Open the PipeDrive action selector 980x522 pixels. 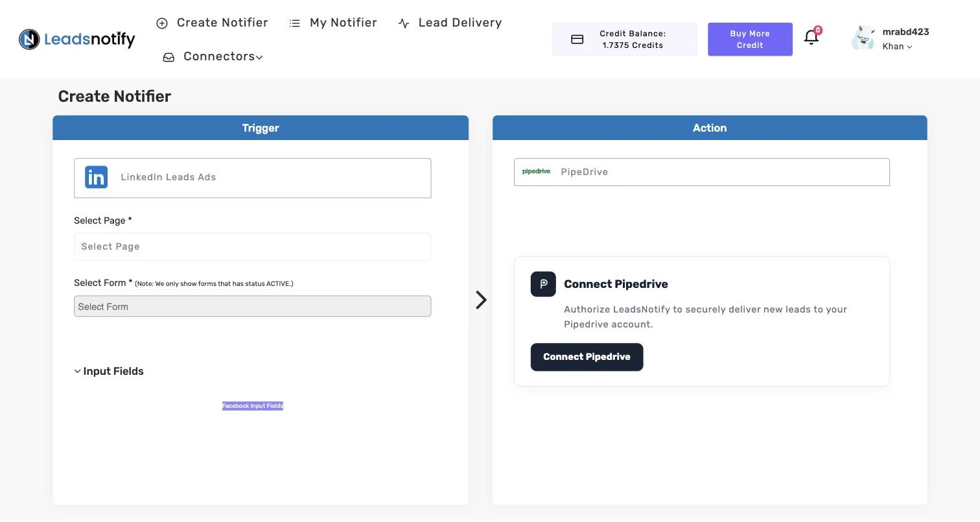pyautogui.click(x=702, y=172)
